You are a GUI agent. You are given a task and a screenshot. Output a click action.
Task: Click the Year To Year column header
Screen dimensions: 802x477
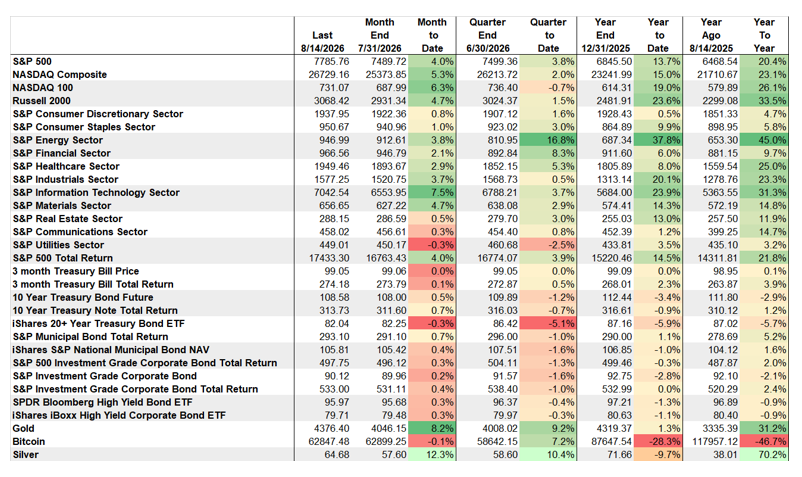[764, 35]
